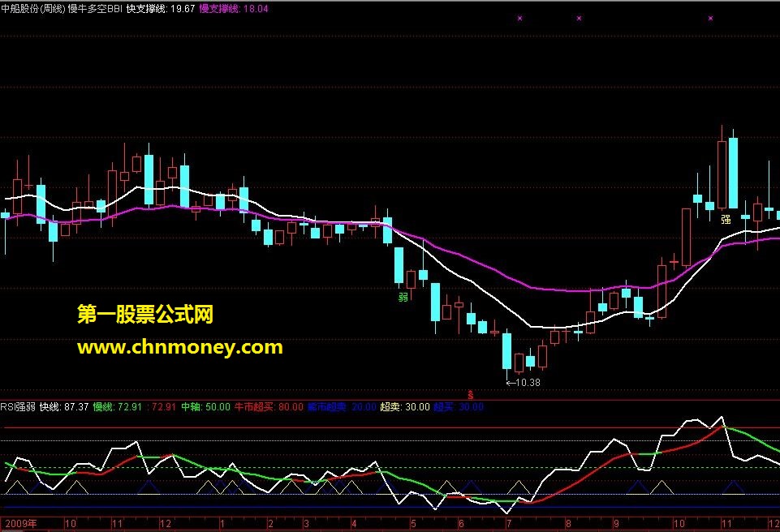
Task: Click month 8 on the time axis
Action: pyautogui.click(x=567, y=524)
